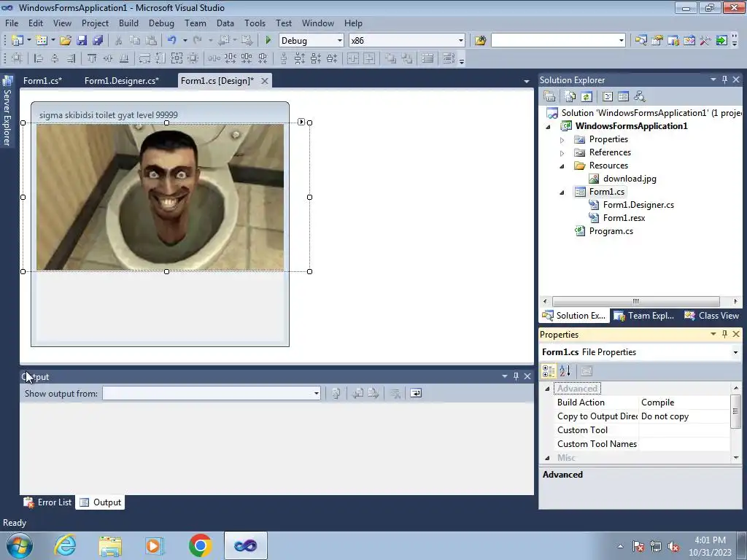Open the picture box smart tag arrow
This screenshot has height=560, width=747.
(x=301, y=122)
